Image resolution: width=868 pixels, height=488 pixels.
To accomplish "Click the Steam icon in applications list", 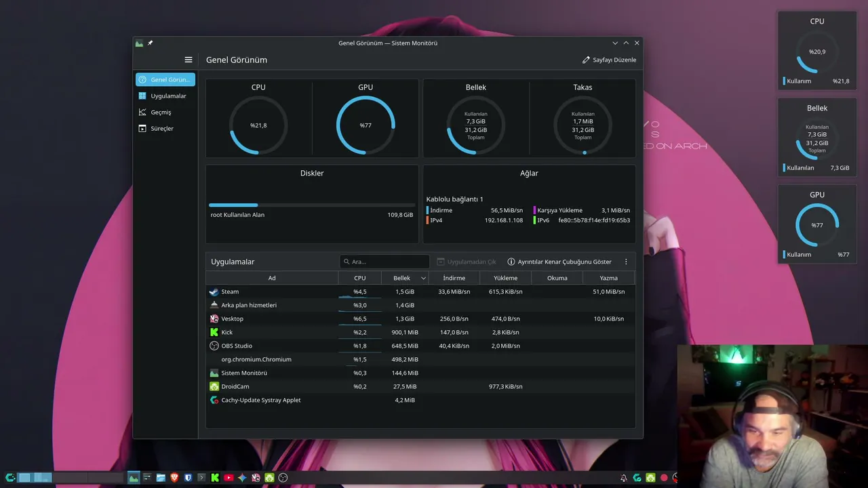I will click(214, 291).
